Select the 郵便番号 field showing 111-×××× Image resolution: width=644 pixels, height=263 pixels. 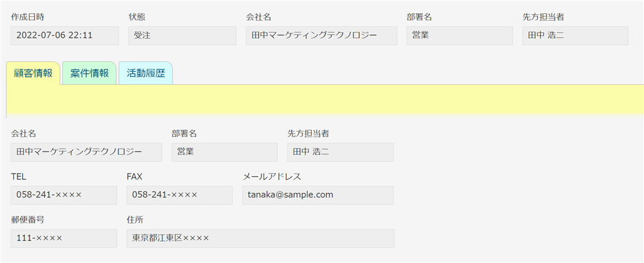point(64,238)
